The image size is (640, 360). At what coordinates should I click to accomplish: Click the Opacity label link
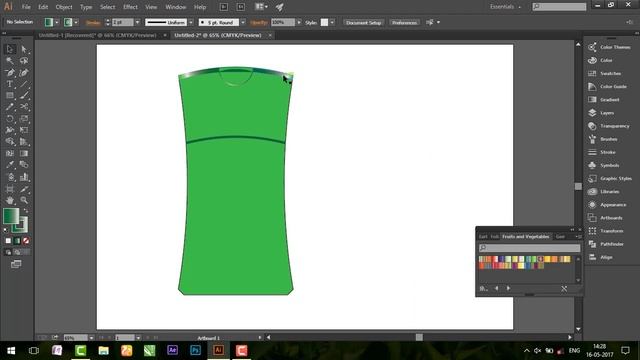[x=259, y=22]
